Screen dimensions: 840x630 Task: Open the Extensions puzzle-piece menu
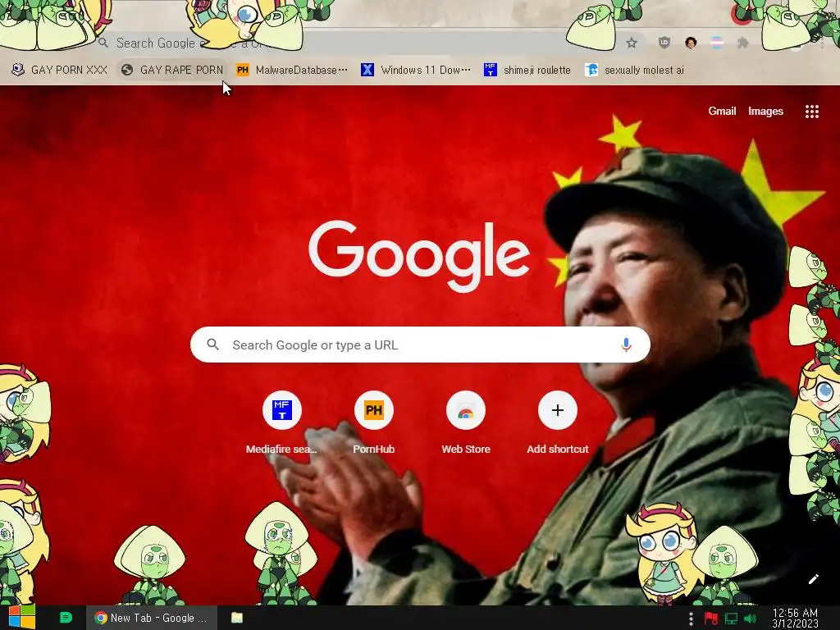(742, 43)
